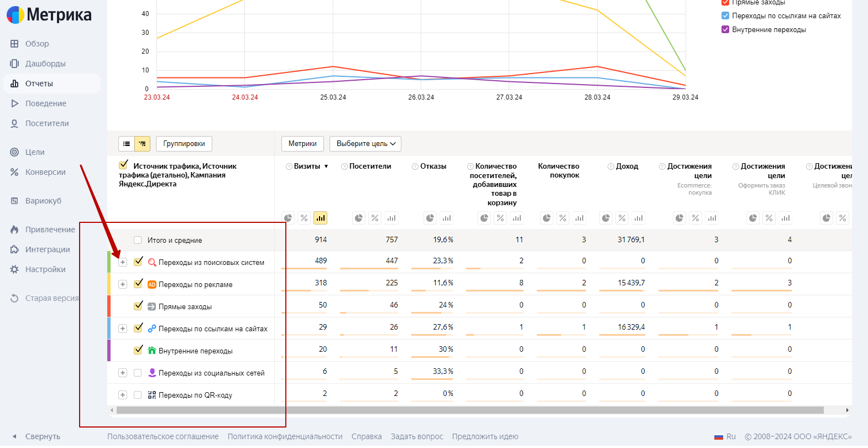Select bar chart icon under Визиты column

pyautogui.click(x=320, y=218)
